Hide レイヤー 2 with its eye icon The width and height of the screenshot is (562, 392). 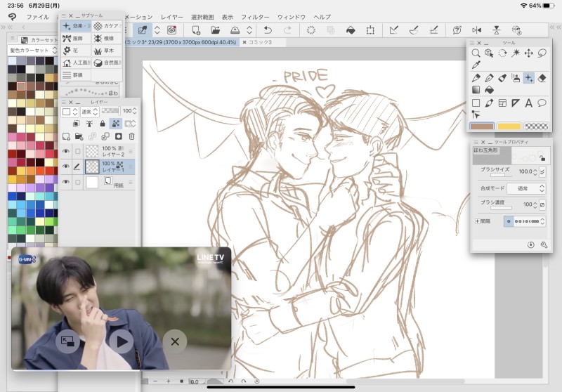click(66, 151)
